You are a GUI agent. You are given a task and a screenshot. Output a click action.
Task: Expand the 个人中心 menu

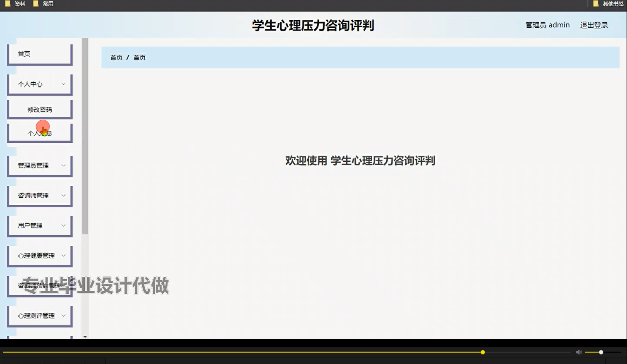[40, 84]
